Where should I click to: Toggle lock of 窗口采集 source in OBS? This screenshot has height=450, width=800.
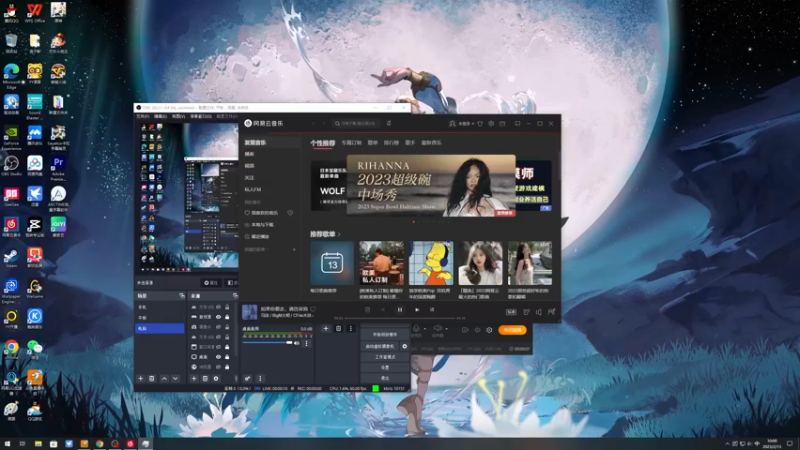coord(227,347)
